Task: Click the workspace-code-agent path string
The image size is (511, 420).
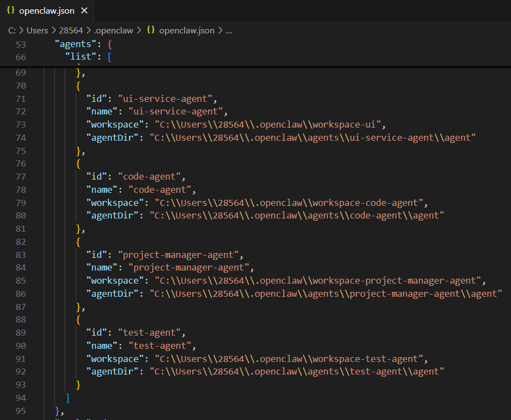Action: pyautogui.click(x=289, y=203)
